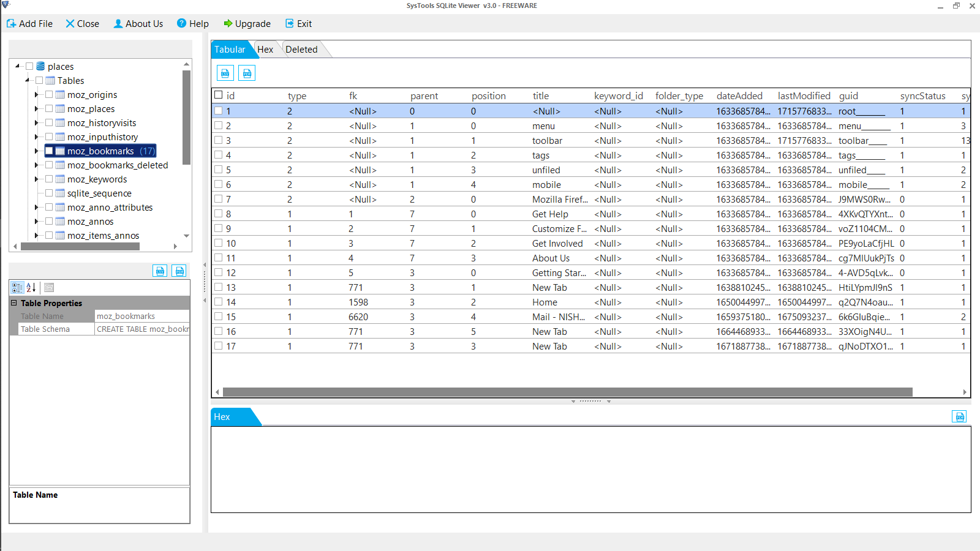Click table icon next to moz_places
Viewport: 980px width, 551px height.
click(60, 108)
